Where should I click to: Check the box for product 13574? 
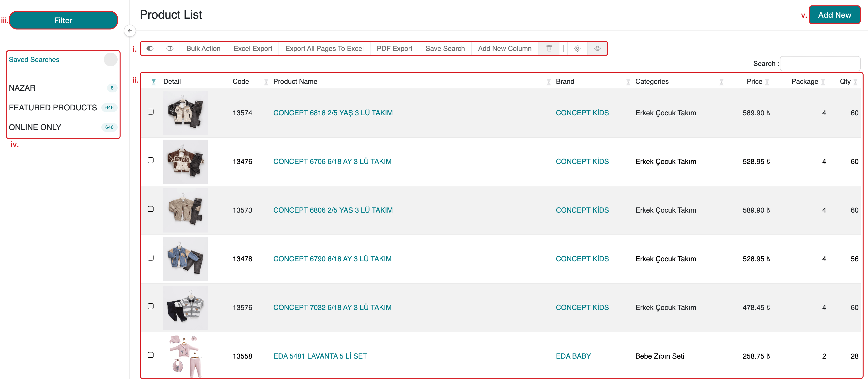(x=151, y=112)
